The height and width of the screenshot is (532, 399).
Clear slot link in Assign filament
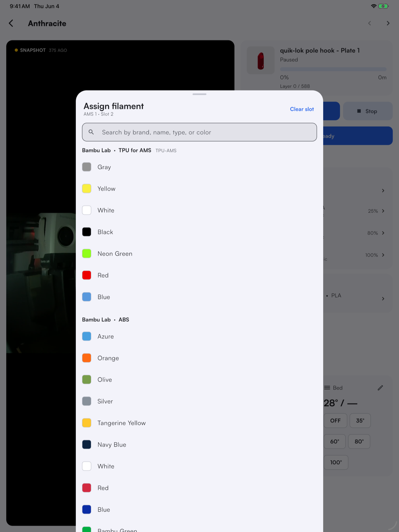click(302, 109)
